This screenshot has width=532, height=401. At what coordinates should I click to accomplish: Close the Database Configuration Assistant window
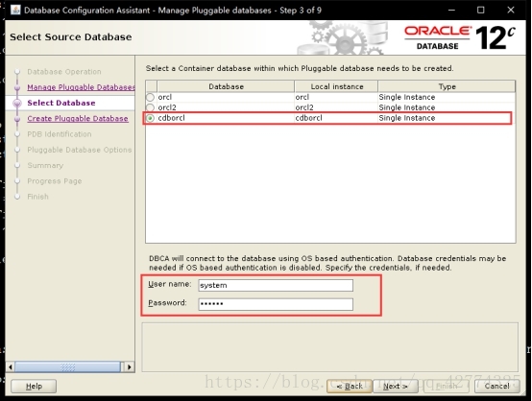[x=511, y=10]
